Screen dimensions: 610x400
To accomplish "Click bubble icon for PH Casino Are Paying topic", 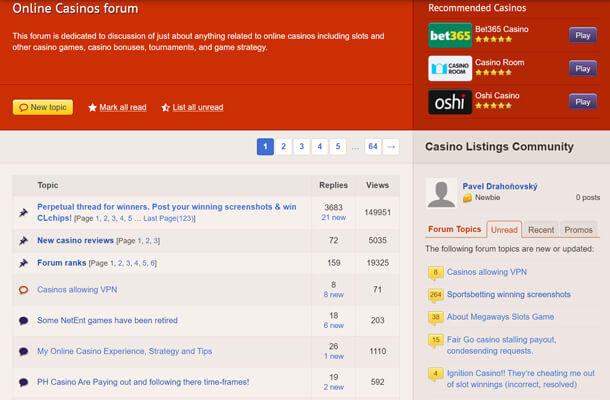I will click(23, 382).
